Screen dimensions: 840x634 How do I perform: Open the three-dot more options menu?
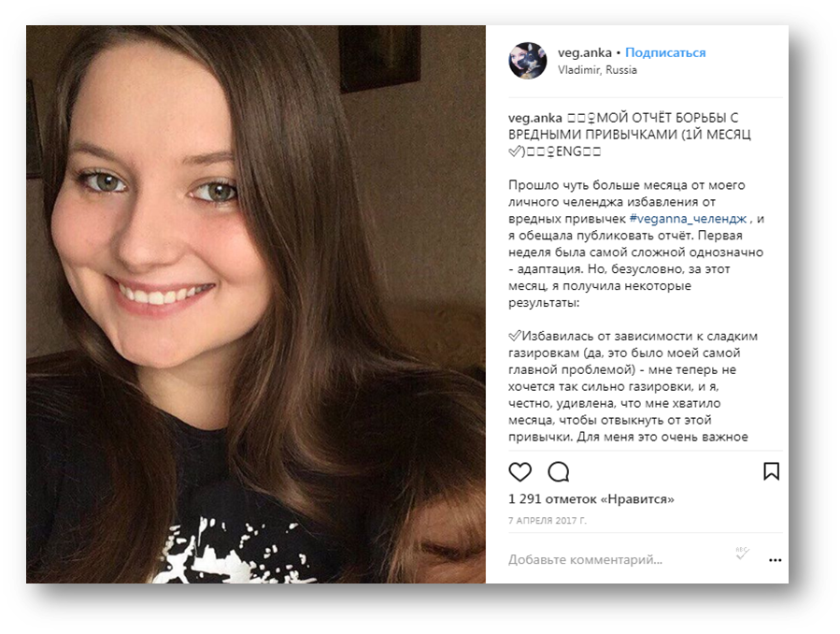[775, 560]
